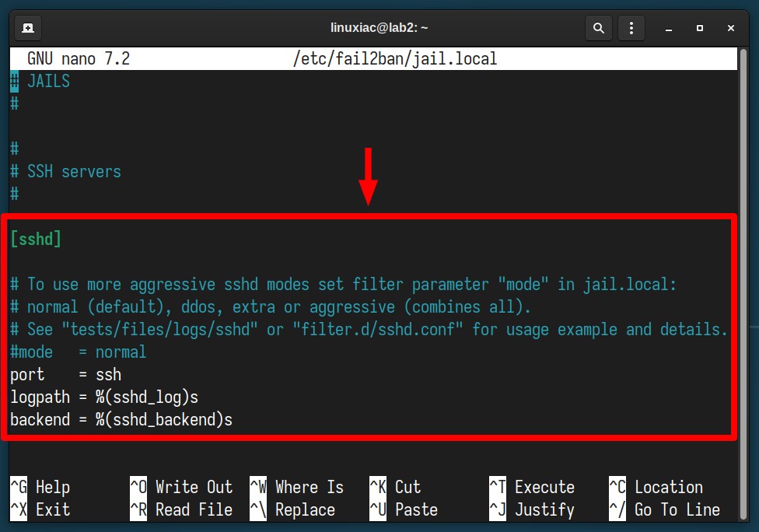Select the ^R Read File shortcut

181,509
